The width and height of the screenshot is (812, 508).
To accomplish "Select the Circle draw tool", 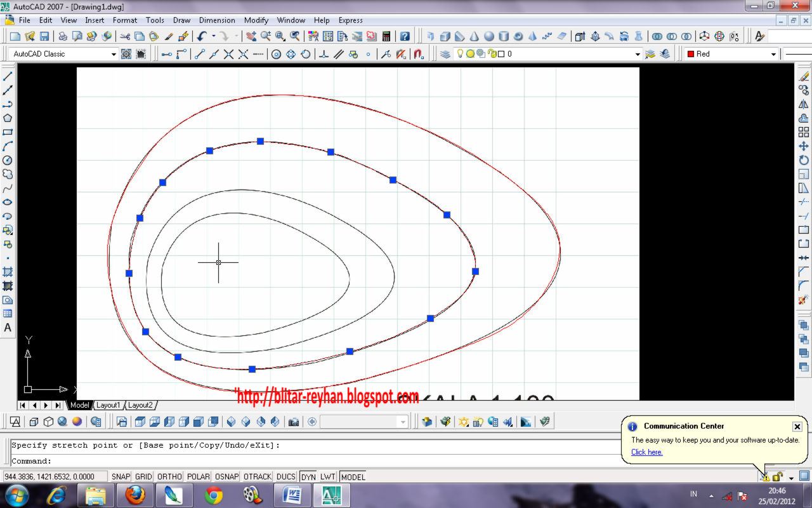I will coord(8,160).
